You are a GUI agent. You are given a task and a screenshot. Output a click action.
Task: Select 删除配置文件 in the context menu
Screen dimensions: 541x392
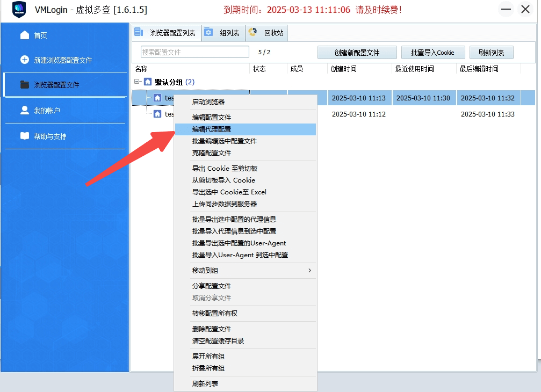pyautogui.click(x=212, y=329)
